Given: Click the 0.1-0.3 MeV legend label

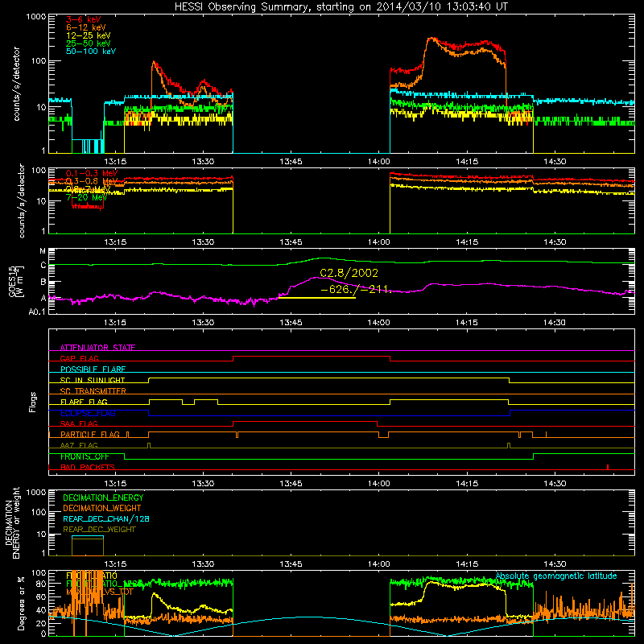Looking at the screenshot, I should click(92, 173).
